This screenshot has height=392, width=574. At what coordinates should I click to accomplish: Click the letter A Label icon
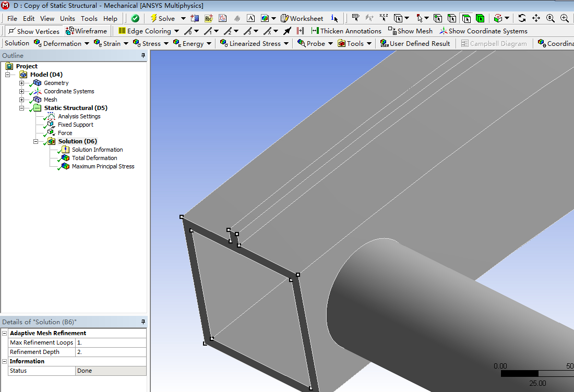coord(251,18)
